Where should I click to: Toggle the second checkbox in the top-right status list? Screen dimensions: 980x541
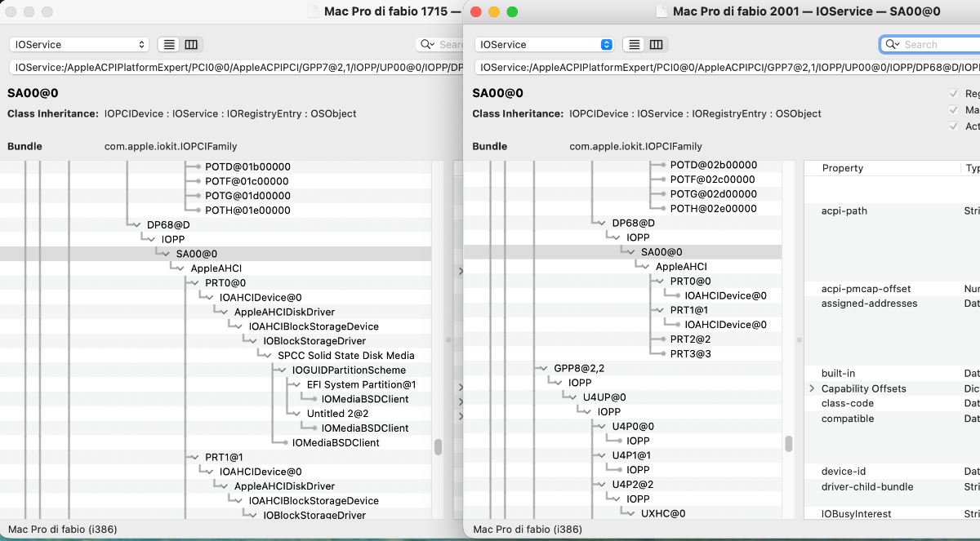pyautogui.click(x=953, y=110)
